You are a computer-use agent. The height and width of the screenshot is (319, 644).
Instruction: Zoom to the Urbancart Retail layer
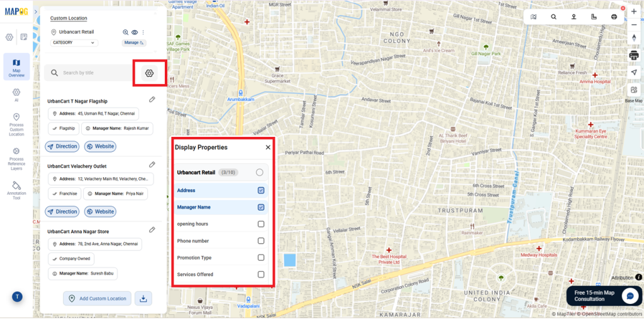coord(126,33)
